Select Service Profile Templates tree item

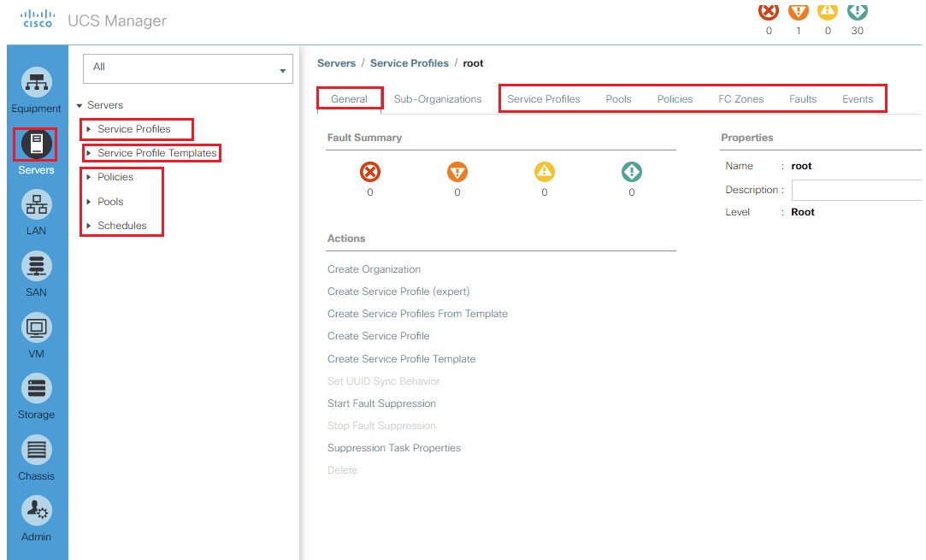click(157, 153)
